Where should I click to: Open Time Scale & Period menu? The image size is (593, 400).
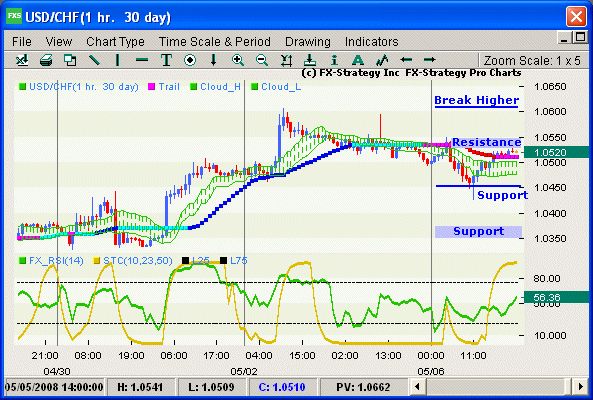coord(214,42)
